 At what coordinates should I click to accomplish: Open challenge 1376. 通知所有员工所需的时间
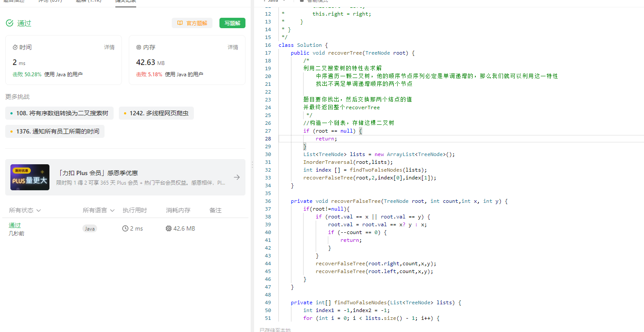point(55,131)
